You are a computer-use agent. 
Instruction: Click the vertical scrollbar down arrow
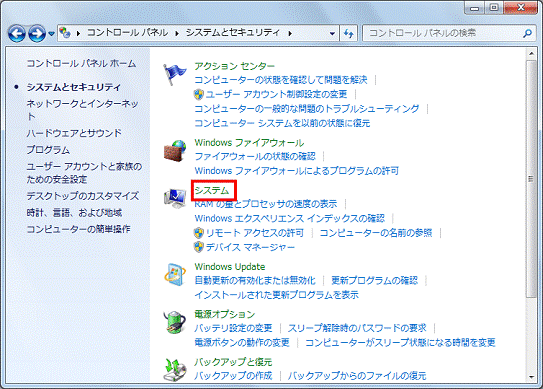point(531,377)
